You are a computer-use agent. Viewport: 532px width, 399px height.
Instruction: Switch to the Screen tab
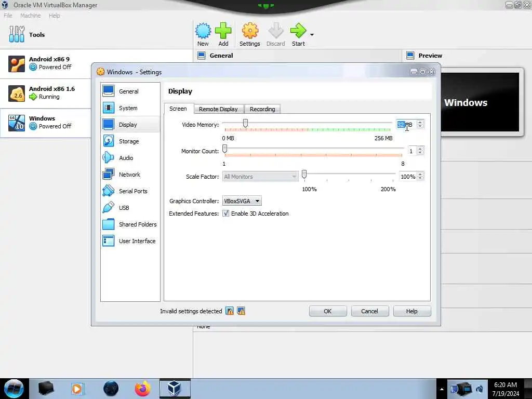click(178, 109)
